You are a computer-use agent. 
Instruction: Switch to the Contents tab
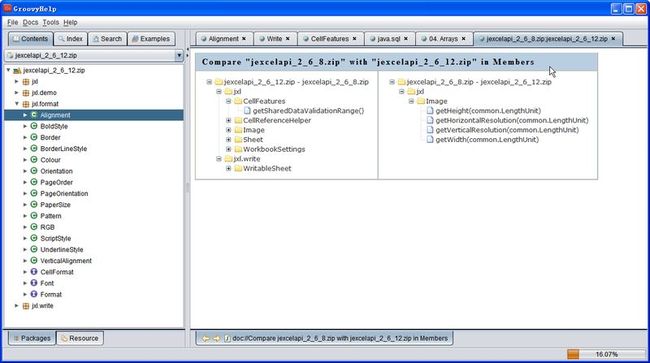tap(31, 39)
